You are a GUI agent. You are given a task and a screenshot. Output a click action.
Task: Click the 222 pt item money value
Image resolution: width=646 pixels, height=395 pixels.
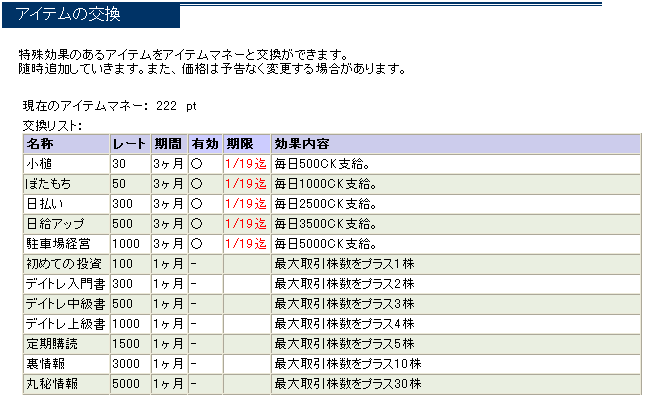pyautogui.click(x=176, y=106)
